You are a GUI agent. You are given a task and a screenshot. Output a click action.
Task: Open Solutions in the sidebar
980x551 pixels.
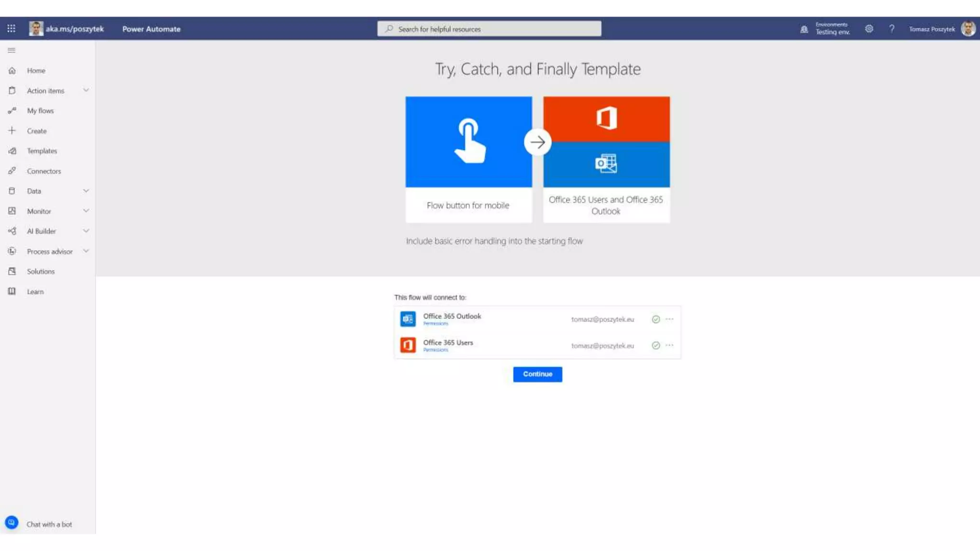(x=41, y=271)
